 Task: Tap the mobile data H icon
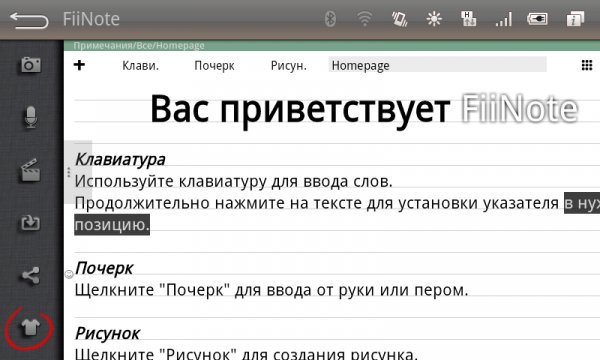pos(468,19)
